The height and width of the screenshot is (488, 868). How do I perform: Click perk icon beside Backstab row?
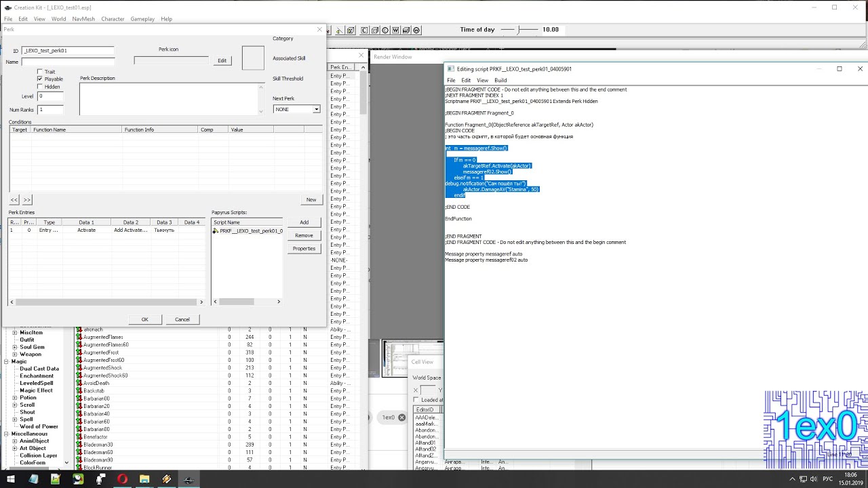pos(79,390)
